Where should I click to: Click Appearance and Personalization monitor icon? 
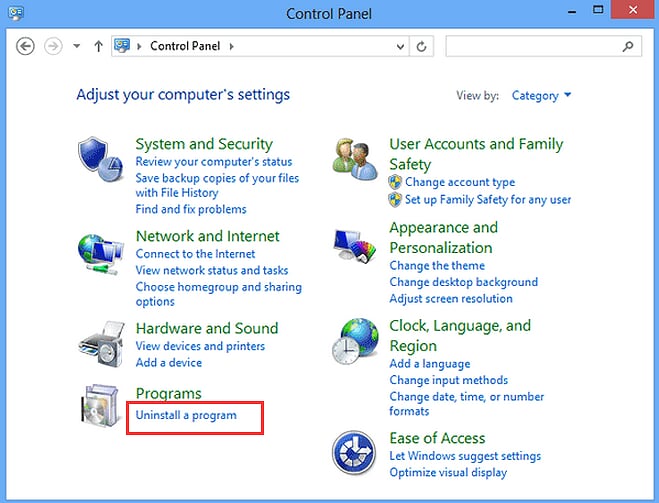pos(355,246)
